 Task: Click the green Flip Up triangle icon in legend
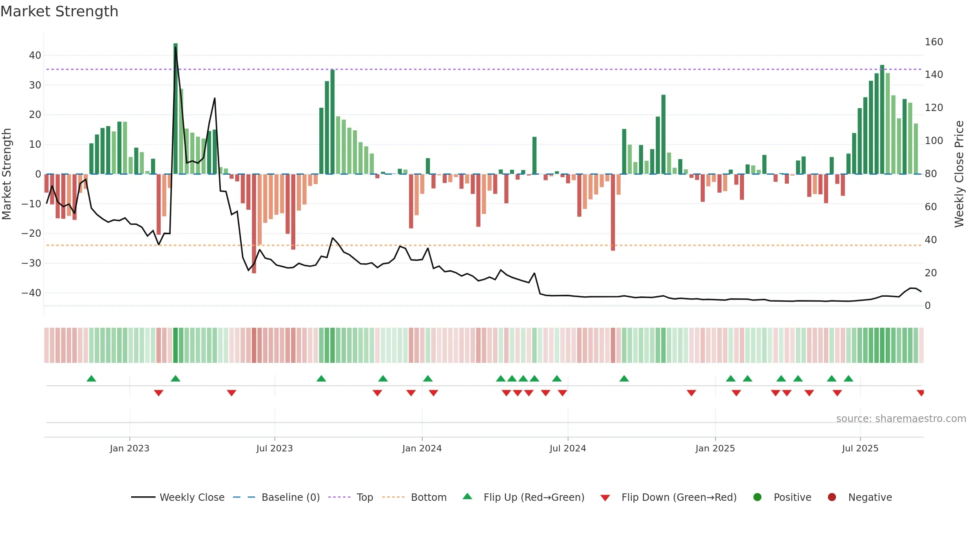tap(468, 496)
